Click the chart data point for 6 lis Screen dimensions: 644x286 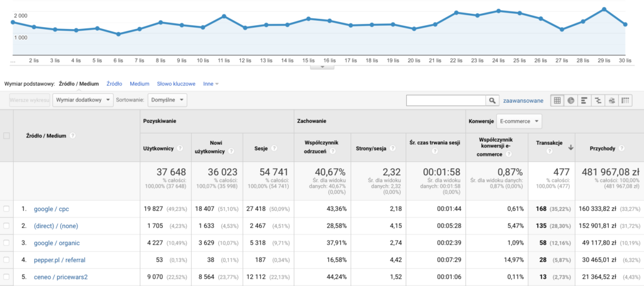coord(118,34)
